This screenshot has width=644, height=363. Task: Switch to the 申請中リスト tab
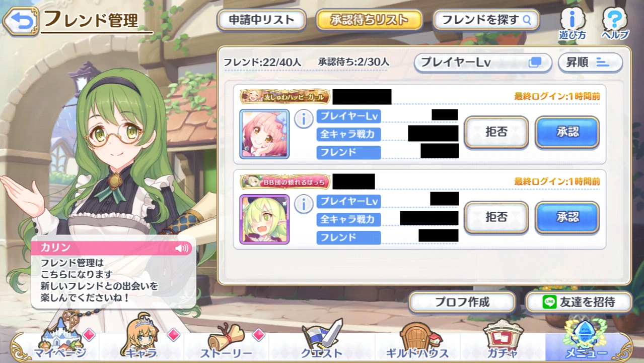(x=261, y=20)
